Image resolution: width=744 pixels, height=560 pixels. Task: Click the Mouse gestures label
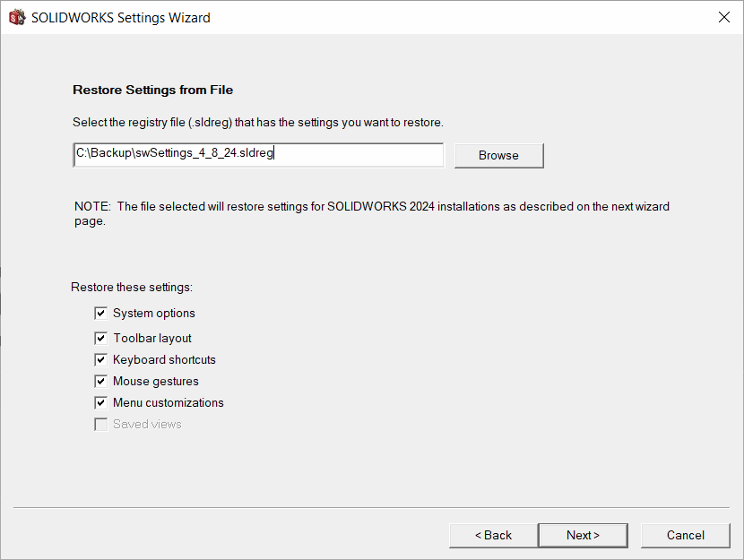155,381
